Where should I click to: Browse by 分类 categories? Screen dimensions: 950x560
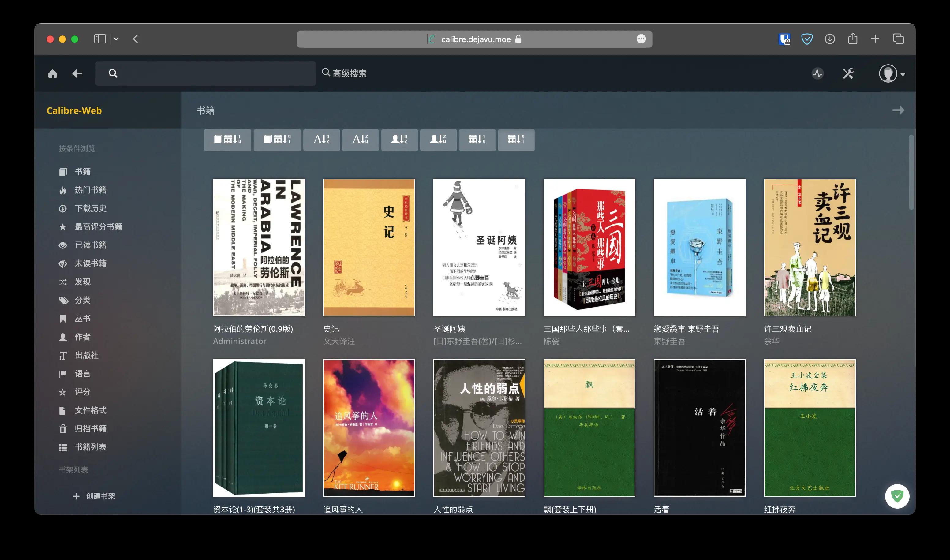(75, 301)
